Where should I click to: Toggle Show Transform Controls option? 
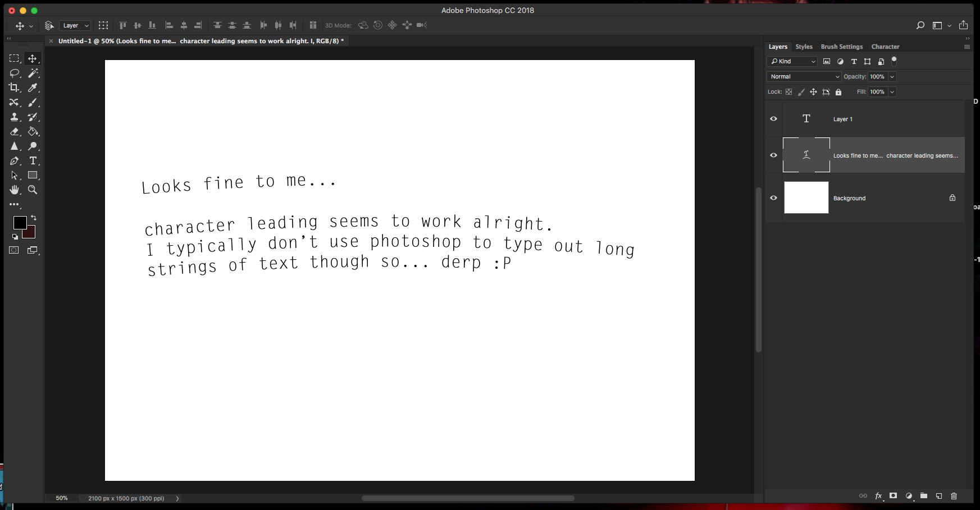click(x=103, y=25)
